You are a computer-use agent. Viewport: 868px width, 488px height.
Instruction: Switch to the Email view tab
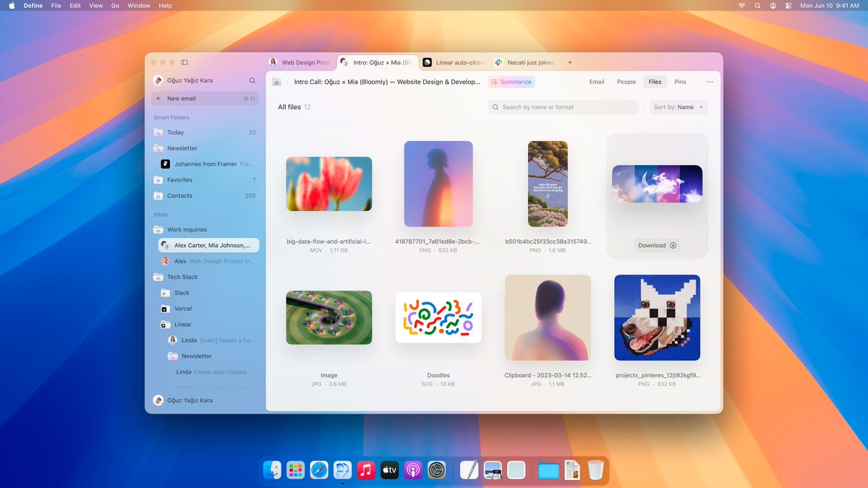click(597, 82)
